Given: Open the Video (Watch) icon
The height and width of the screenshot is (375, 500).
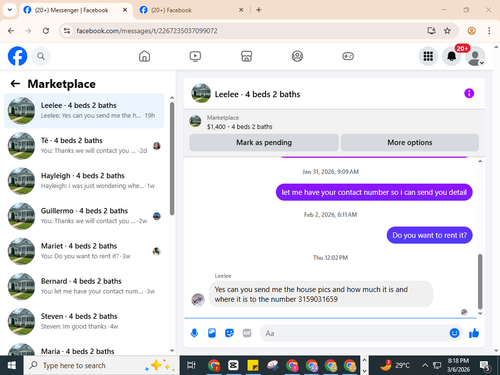Looking at the screenshot, I should point(195,56).
